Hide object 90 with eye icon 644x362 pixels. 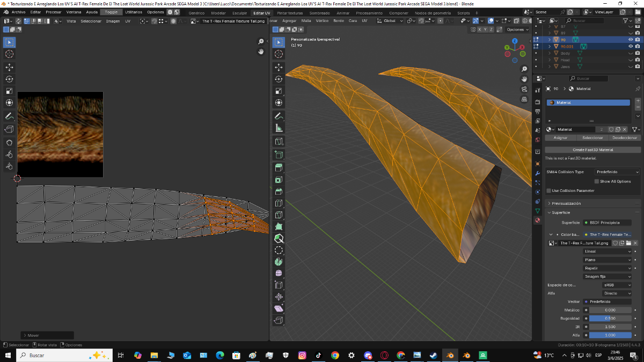coord(631,40)
